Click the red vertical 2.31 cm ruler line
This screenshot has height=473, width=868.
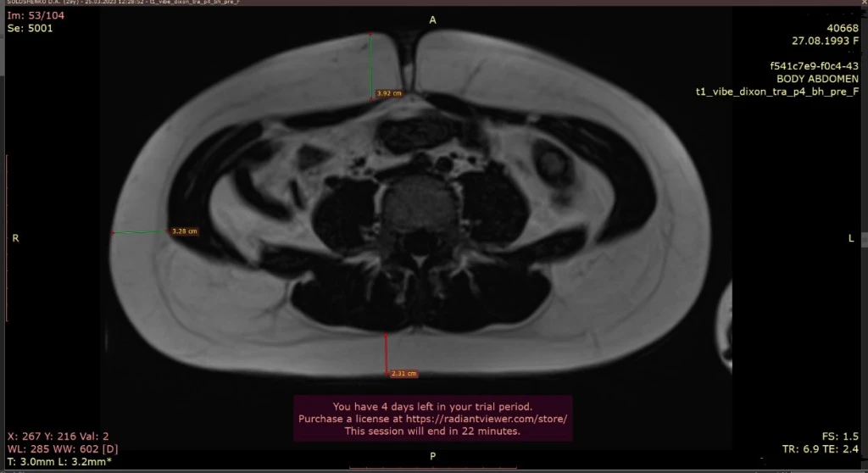pyautogui.click(x=387, y=354)
